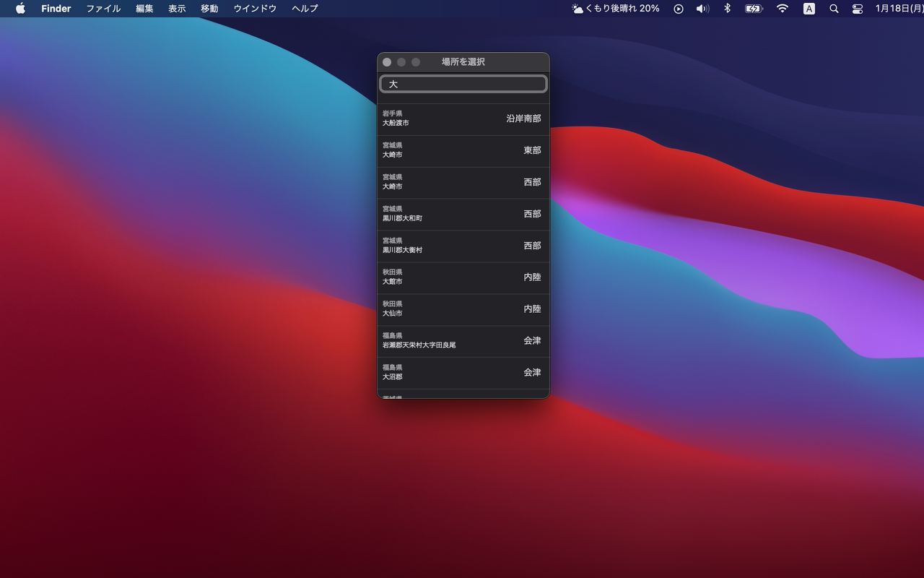Screen dimensions: 924x578
Task: Open the Now Playing icon
Action: point(679,9)
